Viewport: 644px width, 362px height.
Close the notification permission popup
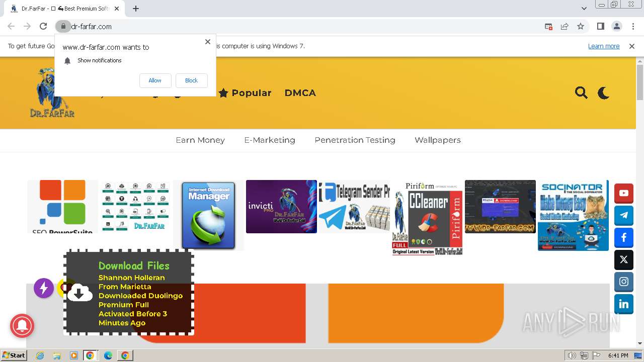208,42
